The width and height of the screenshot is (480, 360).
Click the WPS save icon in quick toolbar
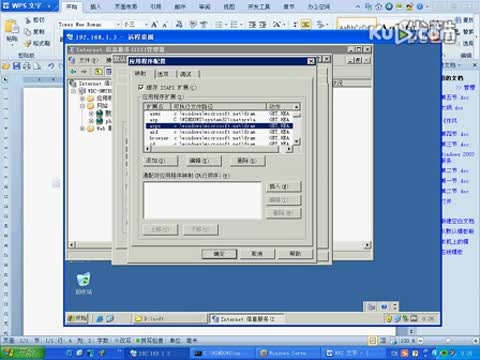(17, 66)
